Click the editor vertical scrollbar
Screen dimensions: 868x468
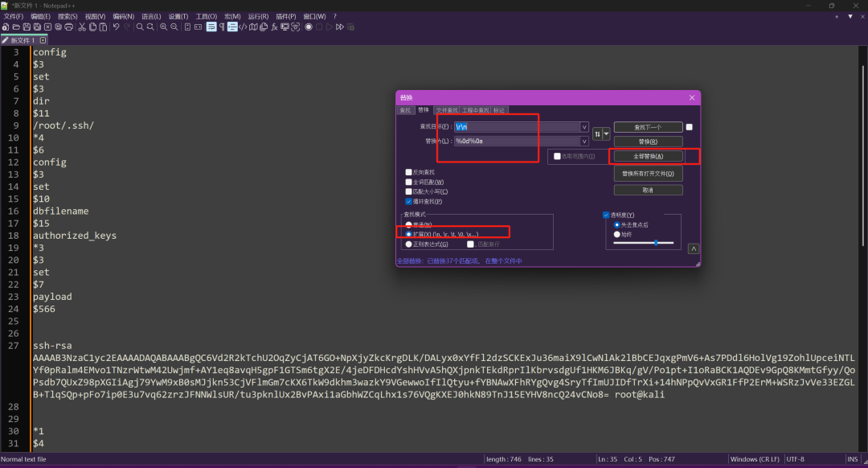pos(863,155)
